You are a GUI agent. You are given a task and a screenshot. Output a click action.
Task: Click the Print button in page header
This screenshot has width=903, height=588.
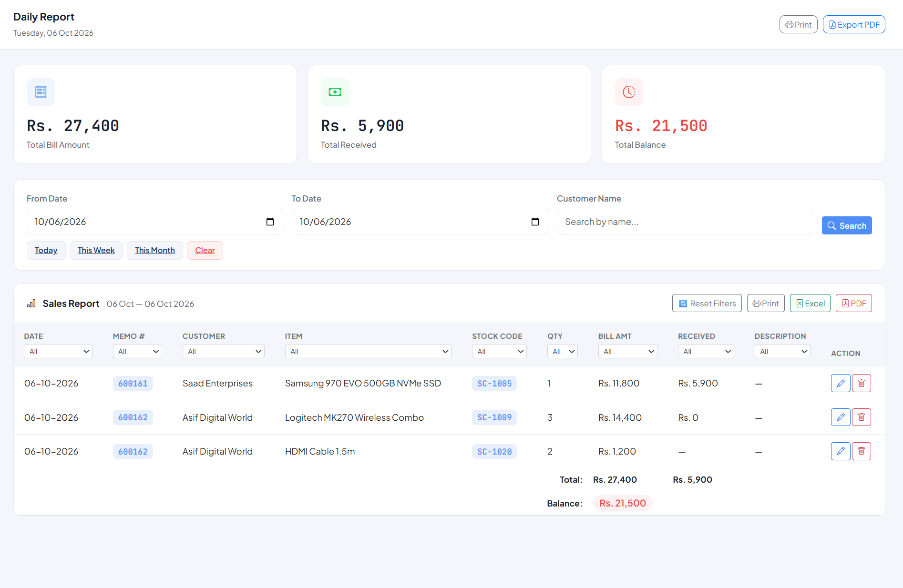tap(799, 24)
